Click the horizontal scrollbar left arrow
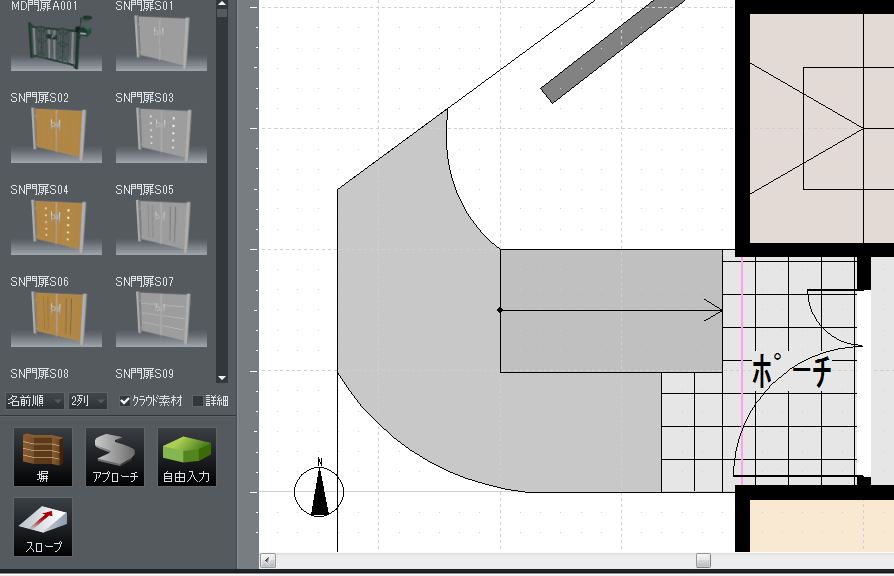 click(x=268, y=561)
